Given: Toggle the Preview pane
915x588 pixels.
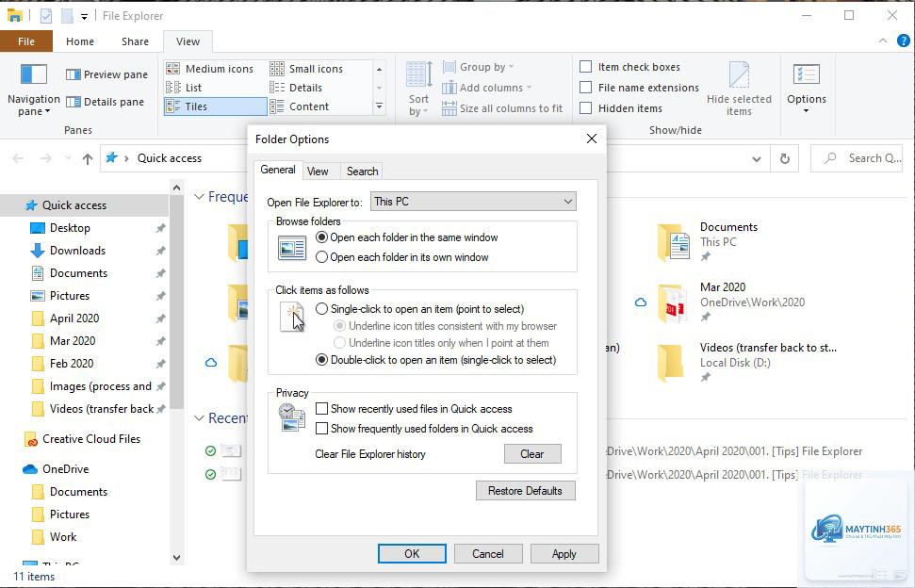Looking at the screenshot, I should tap(106, 74).
